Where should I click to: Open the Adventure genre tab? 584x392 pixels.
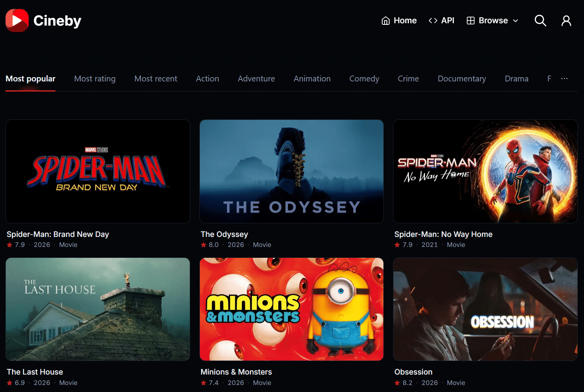click(x=256, y=79)
